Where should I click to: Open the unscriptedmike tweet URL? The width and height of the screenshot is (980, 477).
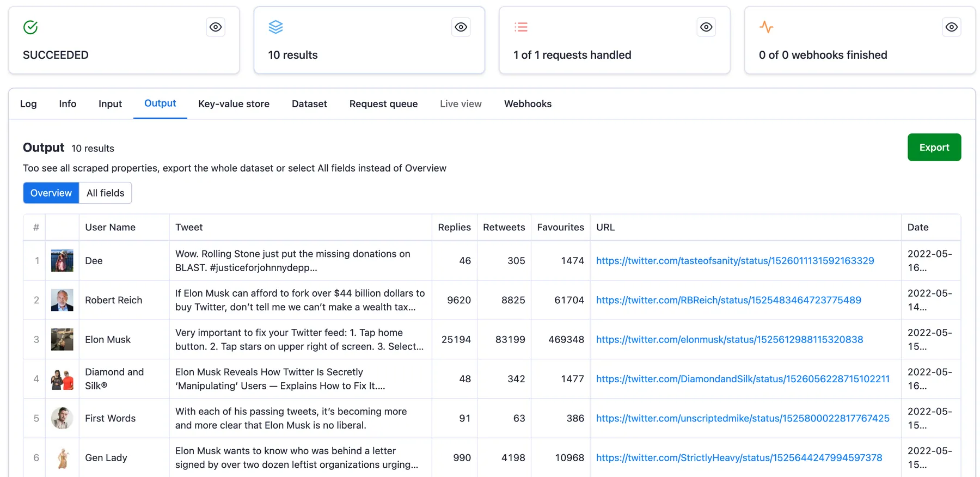743,418
